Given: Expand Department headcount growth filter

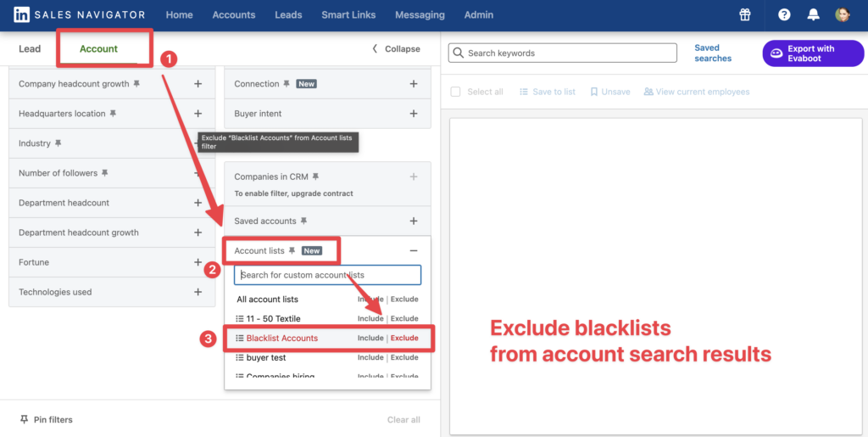Looking at the screenshot, I should (198, 233).
